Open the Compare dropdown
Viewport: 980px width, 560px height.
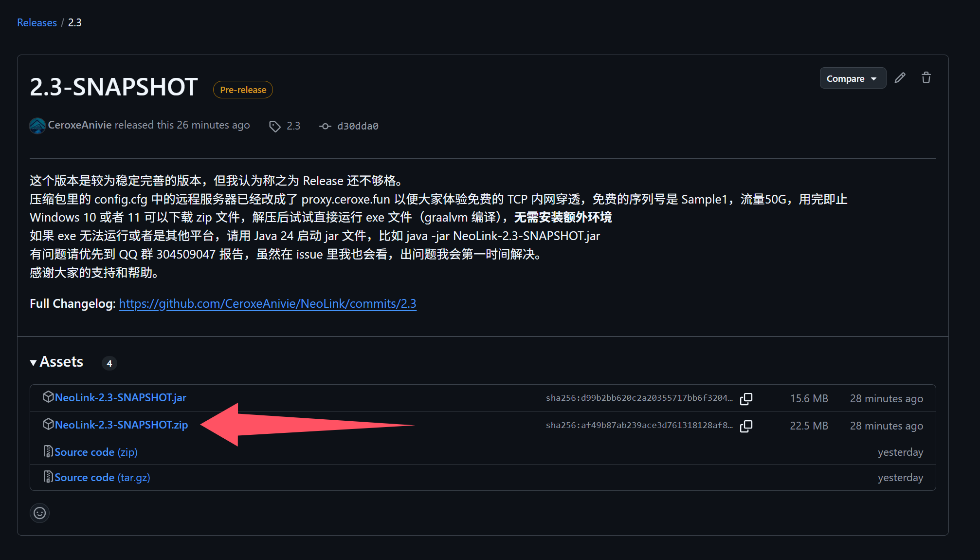pyautogui.click(x=852, y=78)
